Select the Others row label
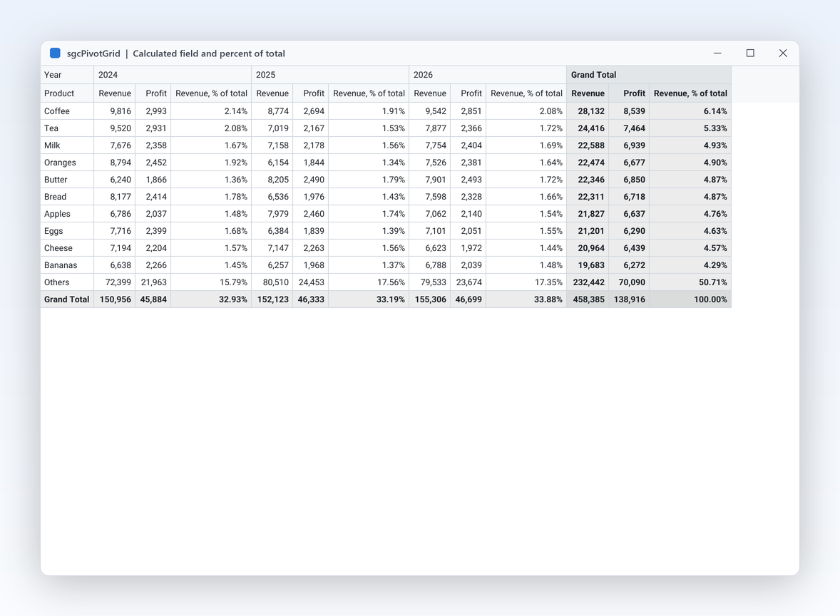This screenshot has height=616, width=840. (67, 282)
